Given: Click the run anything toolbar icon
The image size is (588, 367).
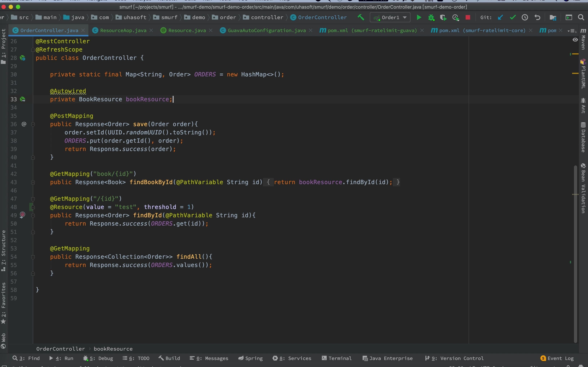Looking at the screenshot, I should [569, 17].
